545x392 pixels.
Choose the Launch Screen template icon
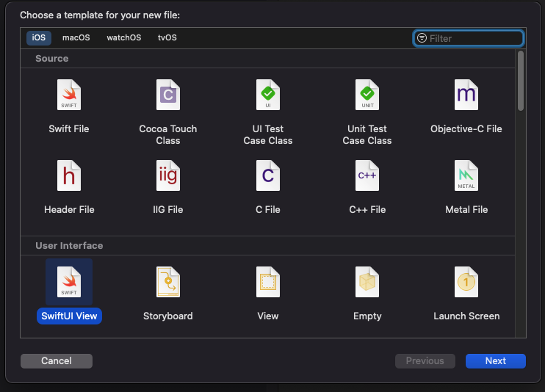coord(466,282)
